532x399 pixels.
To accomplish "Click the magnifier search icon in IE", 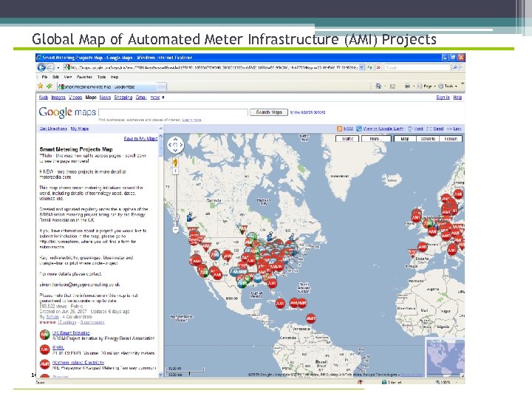I will tap(455, 67).
